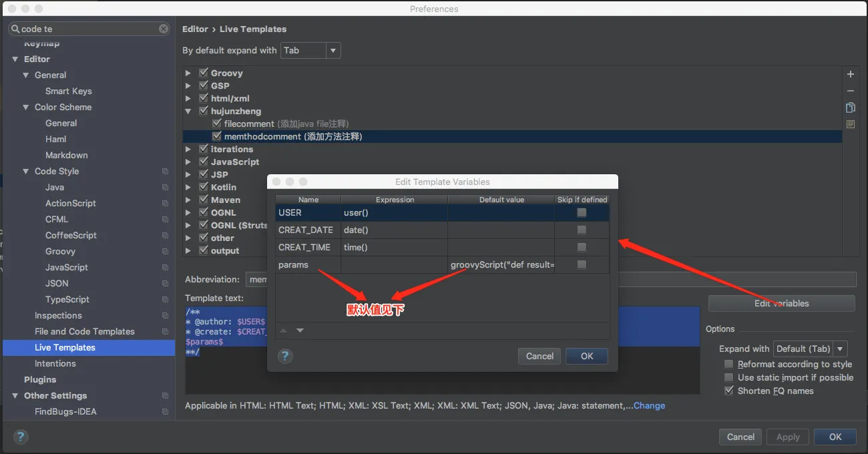Click the remove template minus icon
The height and width of the screenshot is (454, 868).
click(850, 91)
